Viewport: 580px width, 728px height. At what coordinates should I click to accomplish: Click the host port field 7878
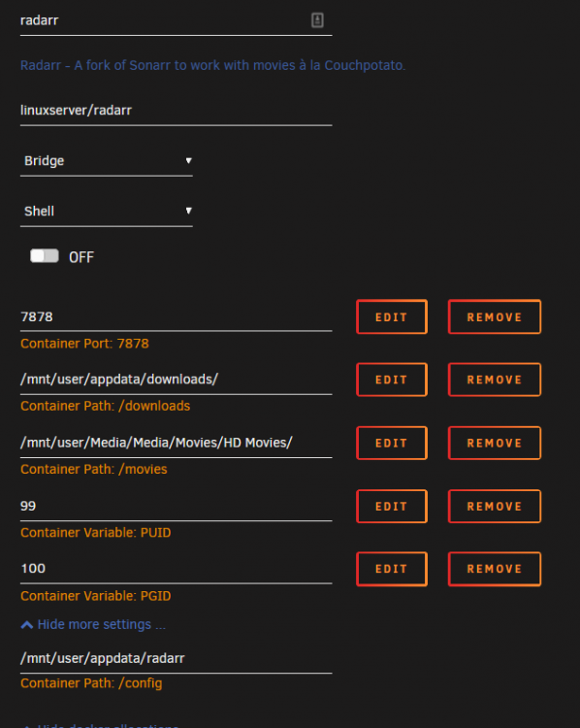tap(176, 317)
